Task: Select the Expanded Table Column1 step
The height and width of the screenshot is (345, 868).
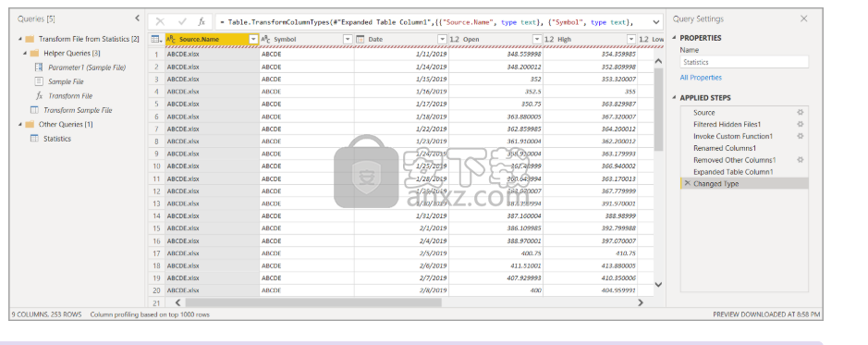Action: [x=733, y=172]
